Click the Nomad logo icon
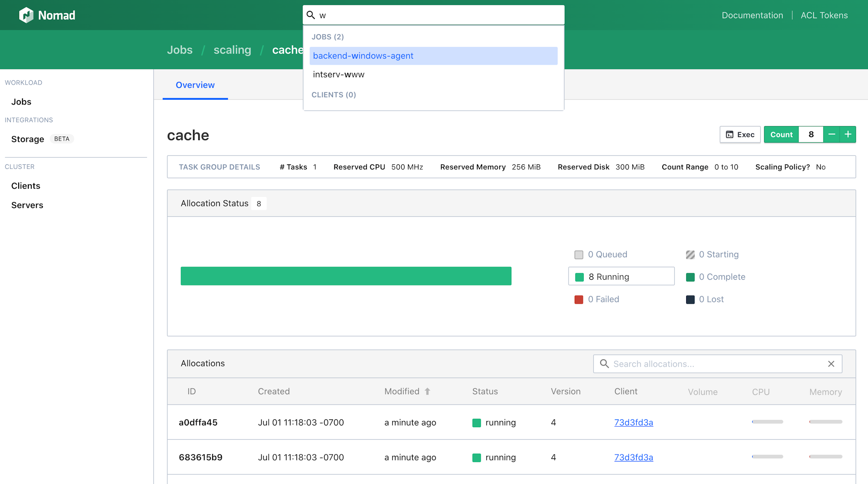 pos(26,15)
